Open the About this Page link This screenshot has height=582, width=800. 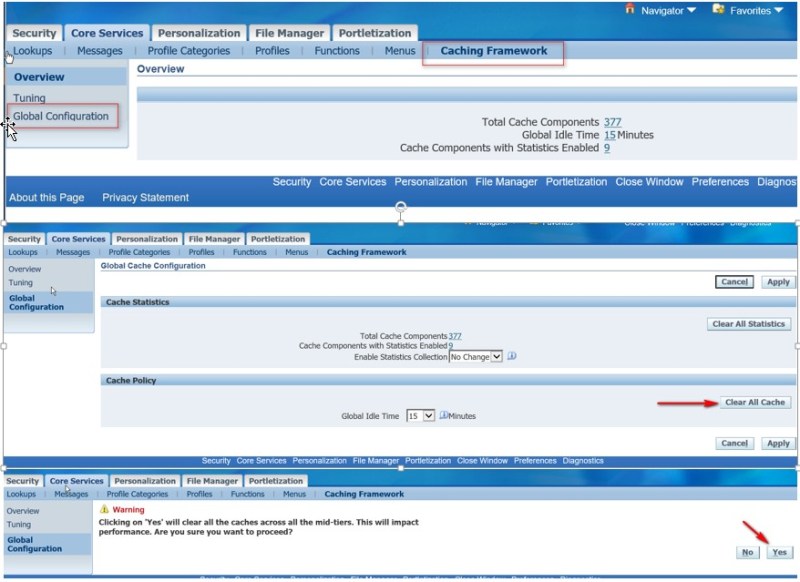click(46, 198)
